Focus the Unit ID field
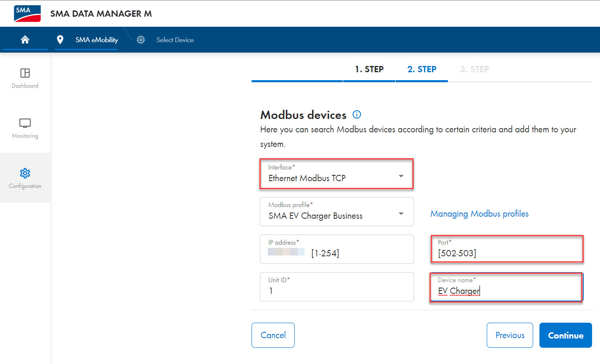600x364 pixels. click(x=337, y=287)
